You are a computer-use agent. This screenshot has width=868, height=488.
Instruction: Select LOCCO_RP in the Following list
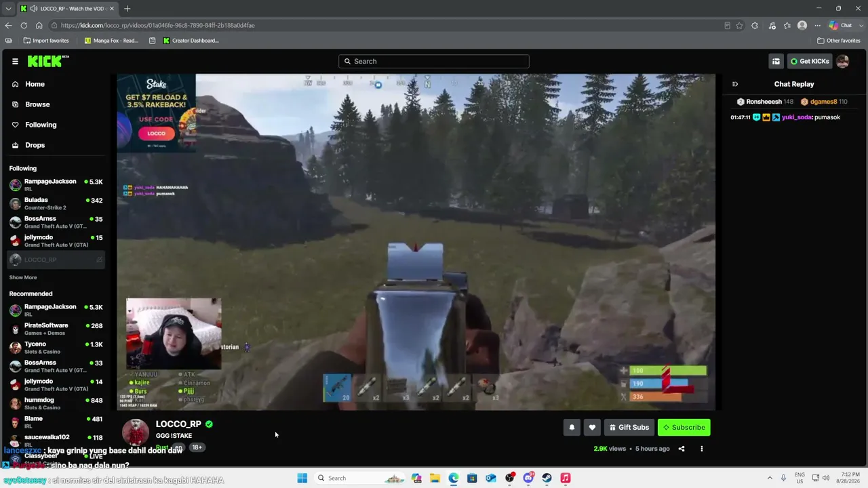pyautogui.click(x=56, y=260)
